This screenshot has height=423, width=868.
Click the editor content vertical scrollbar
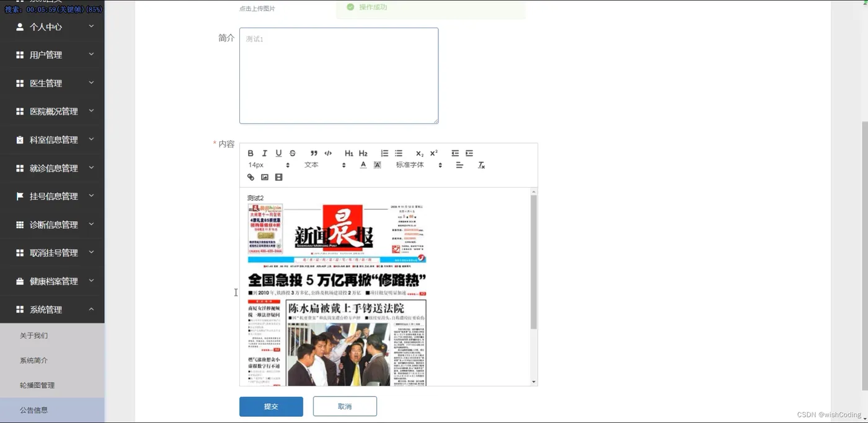(533, 262)
